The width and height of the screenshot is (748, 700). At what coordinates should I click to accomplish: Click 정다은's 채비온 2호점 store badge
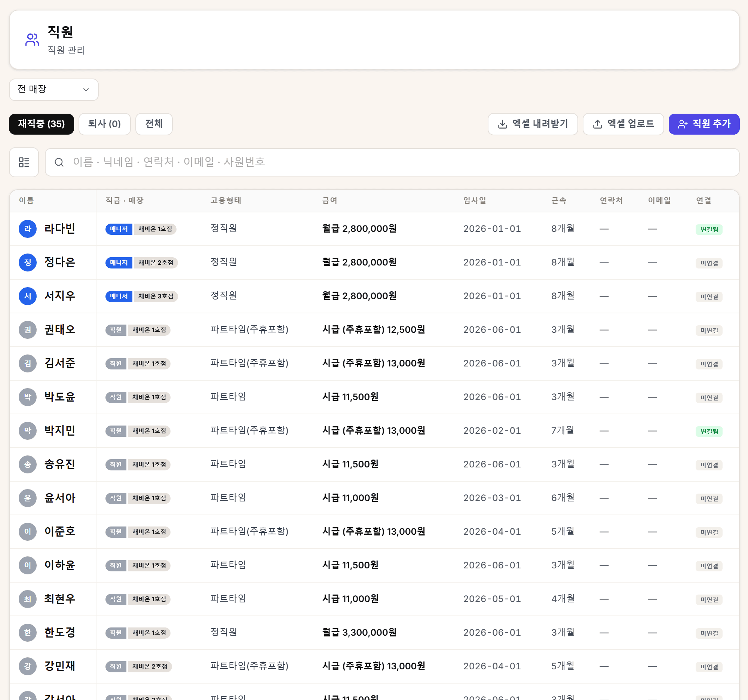156,262
